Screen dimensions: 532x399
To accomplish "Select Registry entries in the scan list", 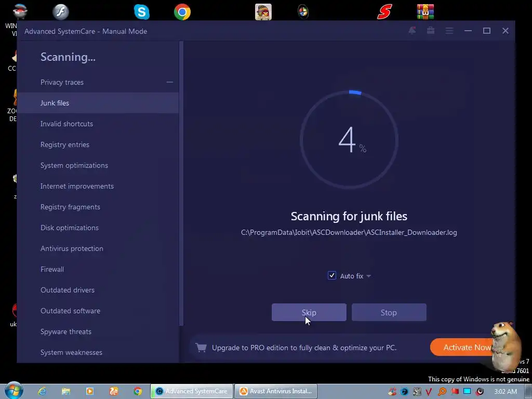I will [98, 144].
